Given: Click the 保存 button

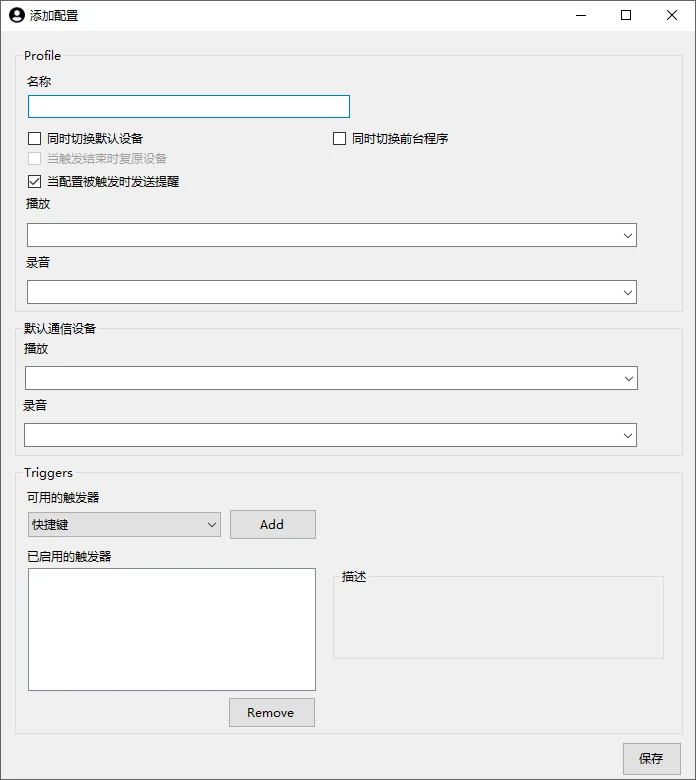Looking at the screenshot, I should click(651, 758).
